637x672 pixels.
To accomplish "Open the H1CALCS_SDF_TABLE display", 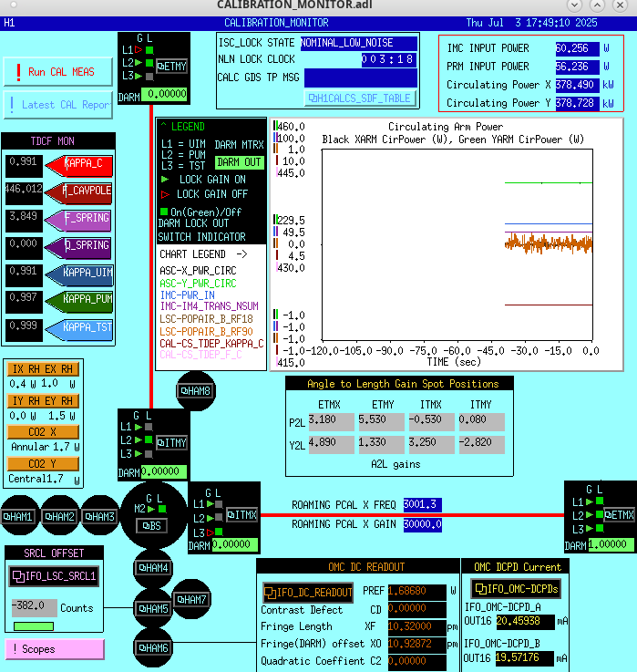I will coord(360,98).
